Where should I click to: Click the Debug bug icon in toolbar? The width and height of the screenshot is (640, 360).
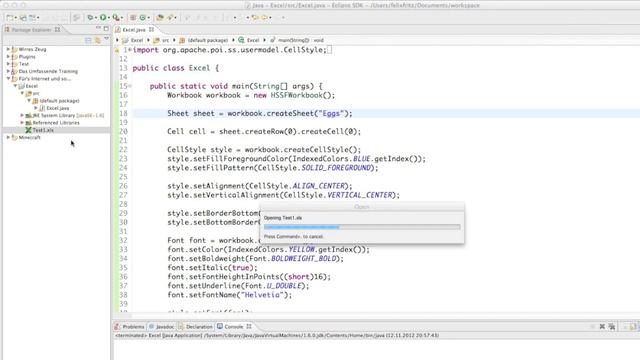[x=90, y=18]
